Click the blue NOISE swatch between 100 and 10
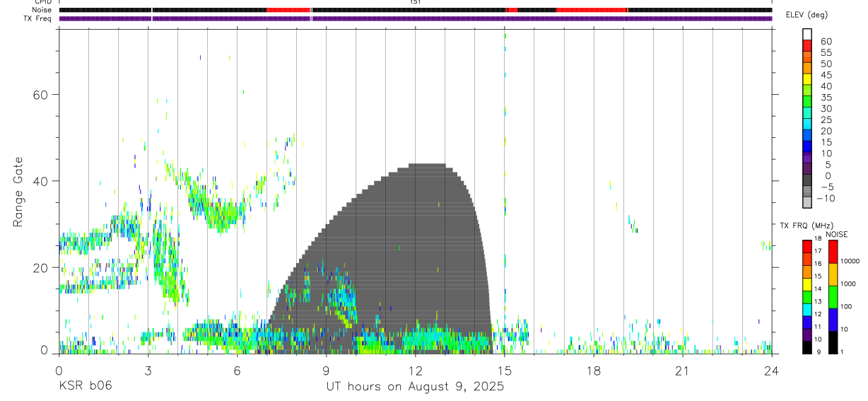Viewport: 868px width, 401px height. (x=833, y=320)
